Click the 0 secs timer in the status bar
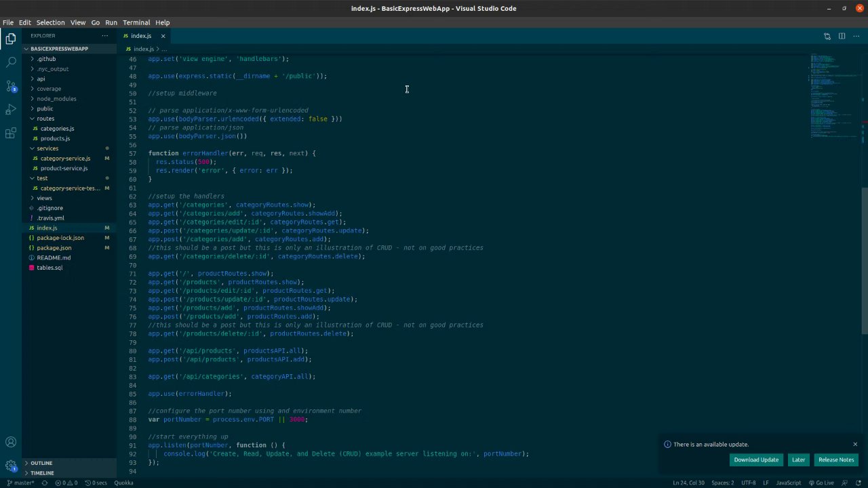 coord(96,483)
